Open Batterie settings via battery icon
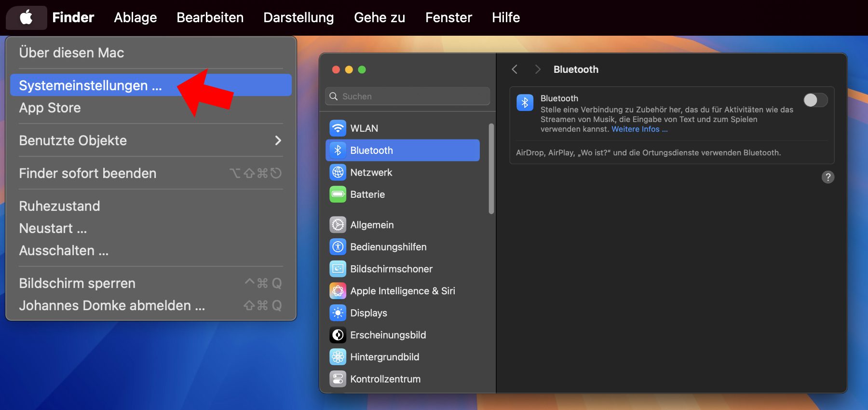868x410 pixels. pos(338,194)
